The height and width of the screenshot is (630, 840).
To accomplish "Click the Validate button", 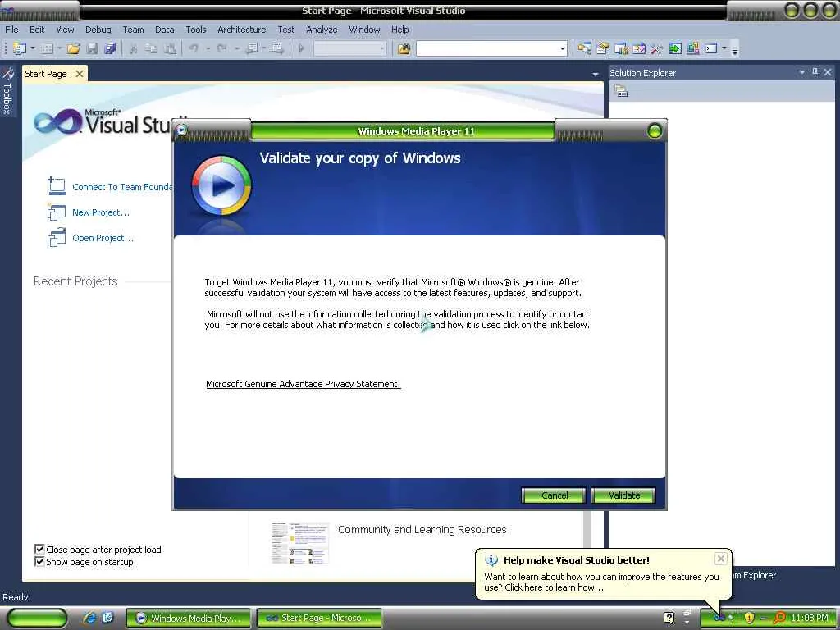I will tap(623, 495).
